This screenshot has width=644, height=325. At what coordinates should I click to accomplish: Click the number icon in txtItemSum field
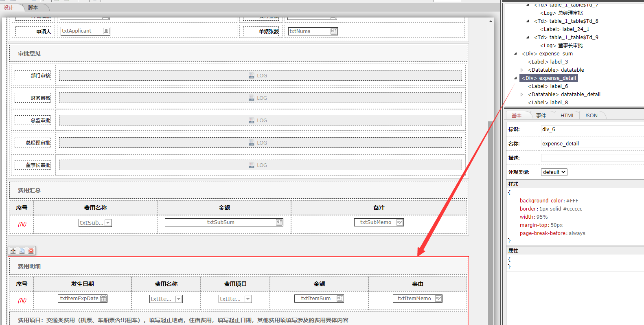tap(340, 299)
